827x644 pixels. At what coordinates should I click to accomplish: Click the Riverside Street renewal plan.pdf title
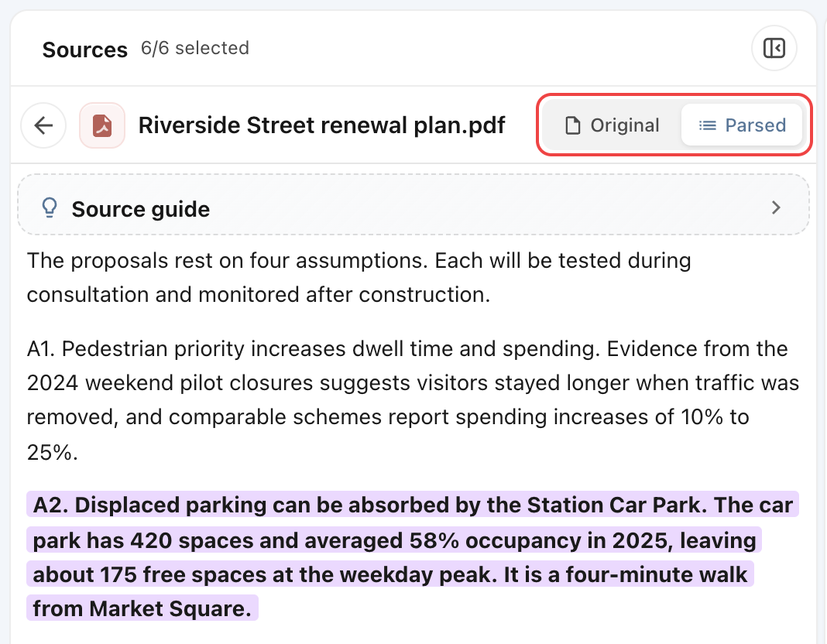pos(321,125)
